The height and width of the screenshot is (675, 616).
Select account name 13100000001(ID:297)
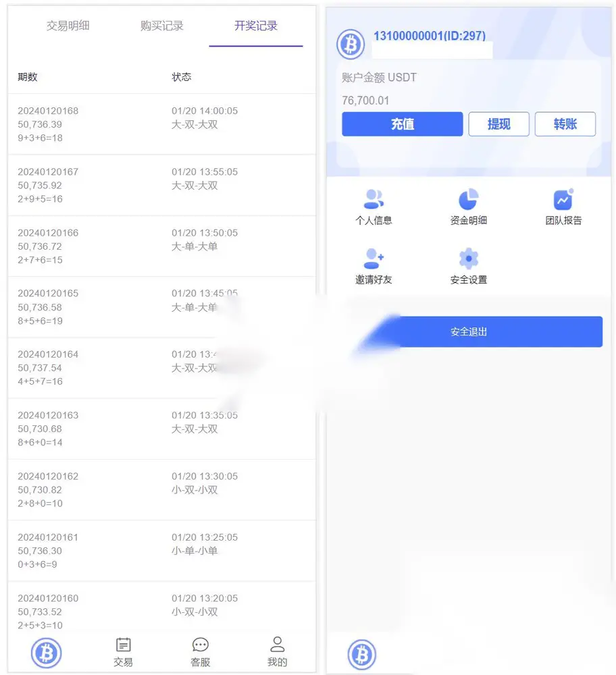(430, 36)
